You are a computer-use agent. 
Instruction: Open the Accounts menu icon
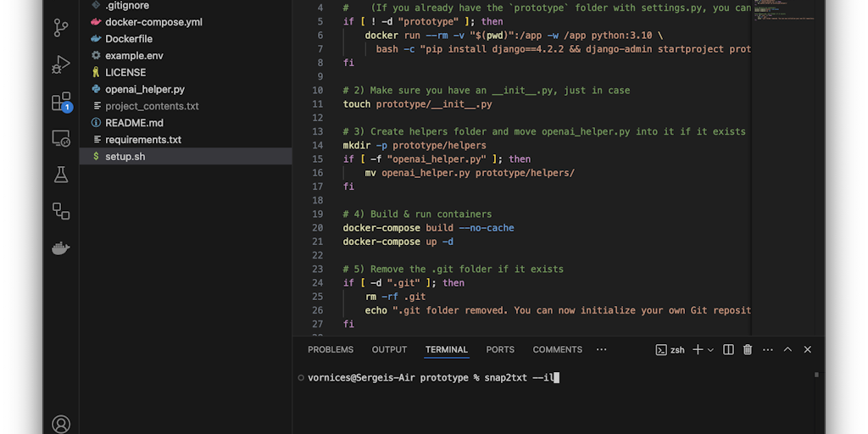pyautogui.click(x=61, y=423)
